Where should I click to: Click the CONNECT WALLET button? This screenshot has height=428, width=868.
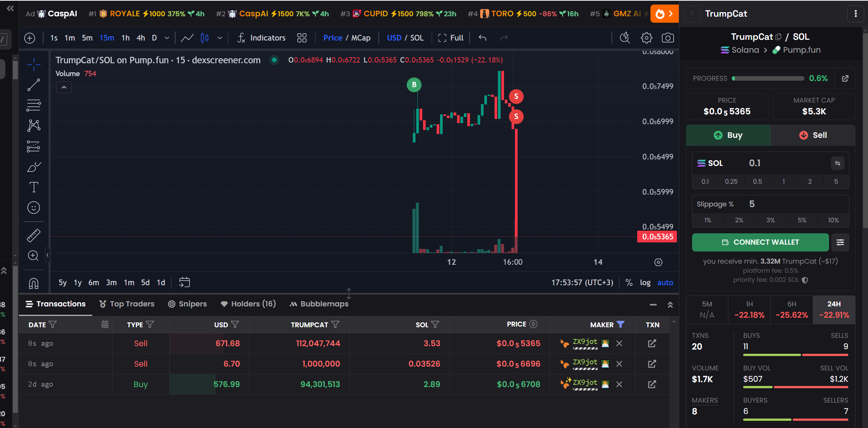pyautogui.click(x=760, y=242)
